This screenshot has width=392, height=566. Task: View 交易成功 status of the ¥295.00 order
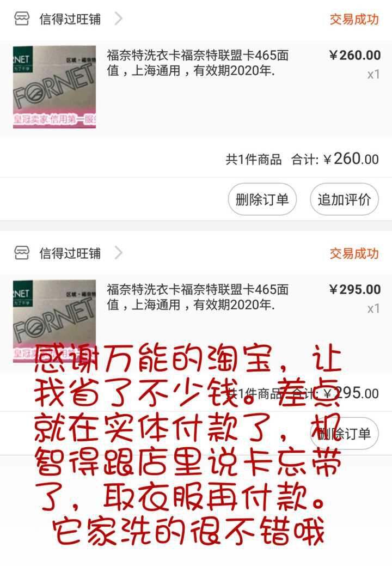[354, 253]
